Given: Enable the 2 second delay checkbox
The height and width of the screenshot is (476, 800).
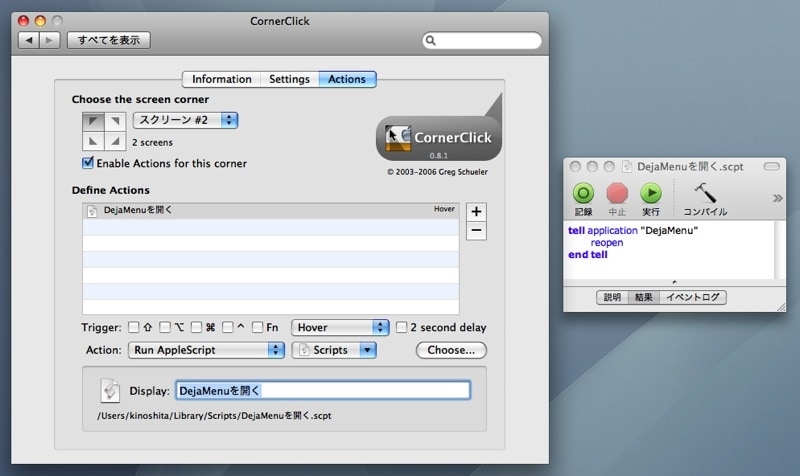Looking at the screenshot, I should (402, 327).
